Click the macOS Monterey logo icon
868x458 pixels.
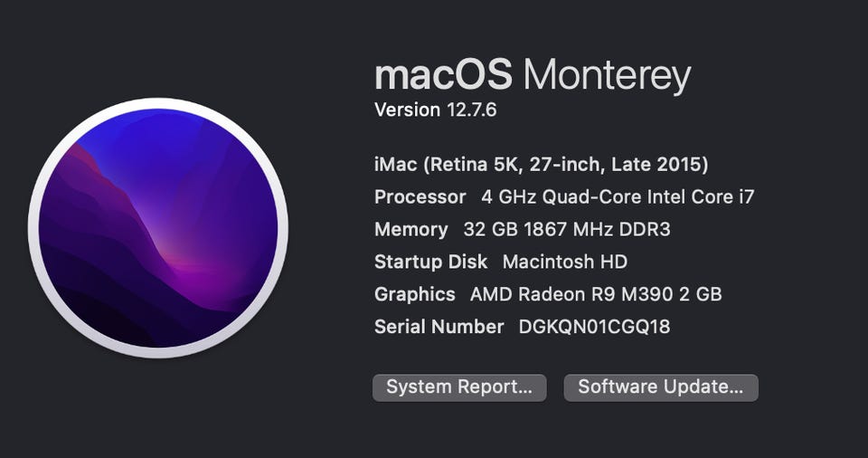point(158,227)
